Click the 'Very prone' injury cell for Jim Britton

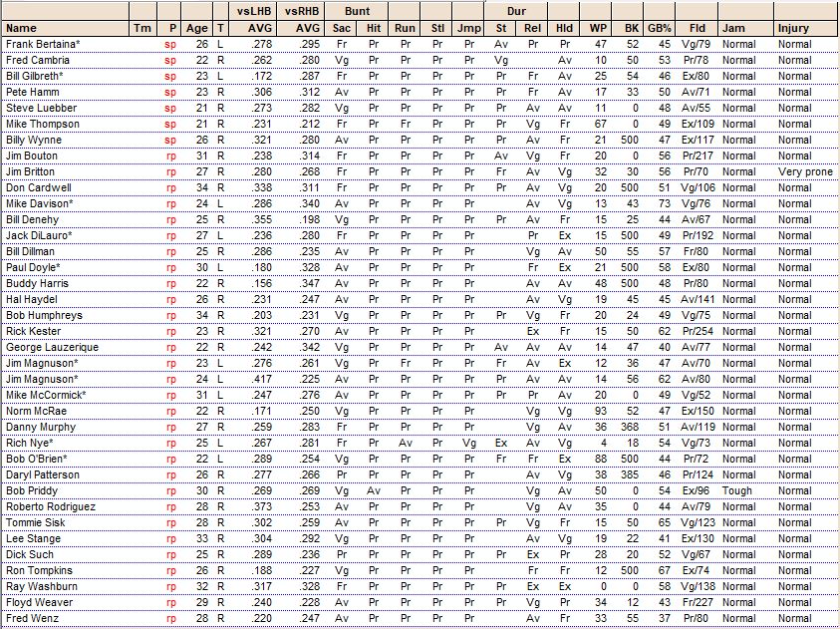coord(797,171)
